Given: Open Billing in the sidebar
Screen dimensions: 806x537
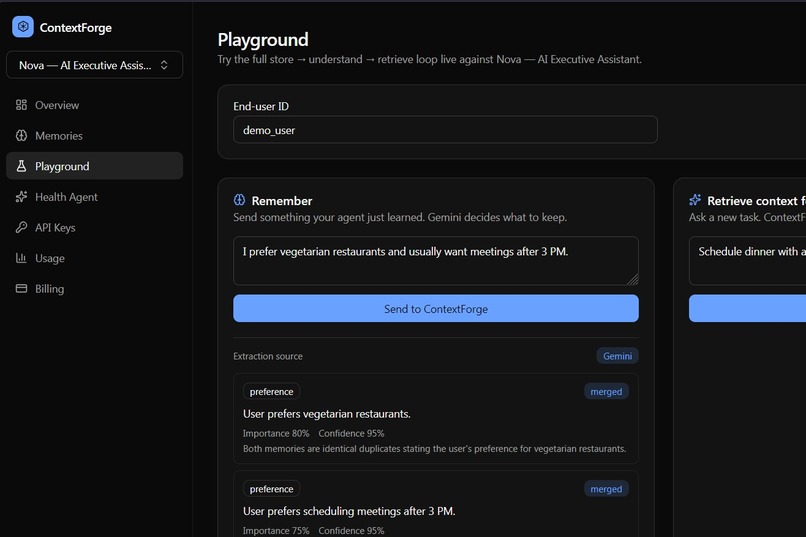Looking at the screenshot, I should 95,288.
